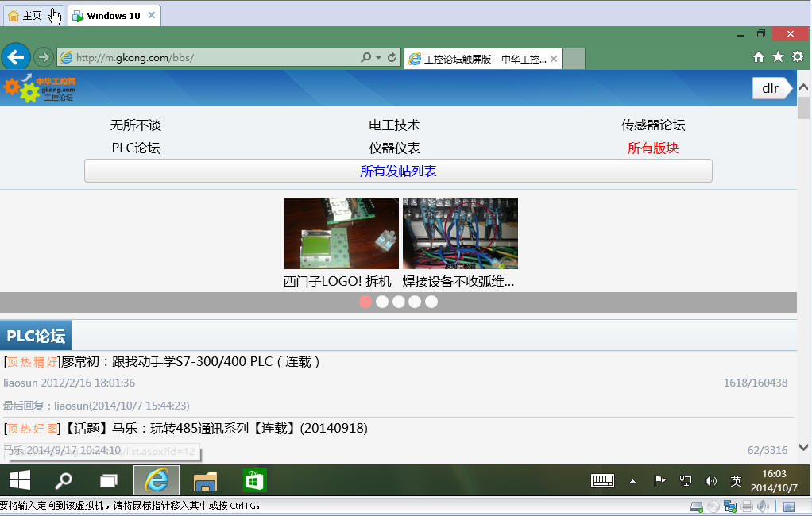Open IE Tools gear icon
The image size is (812, 516).
(x=798, y=57)
